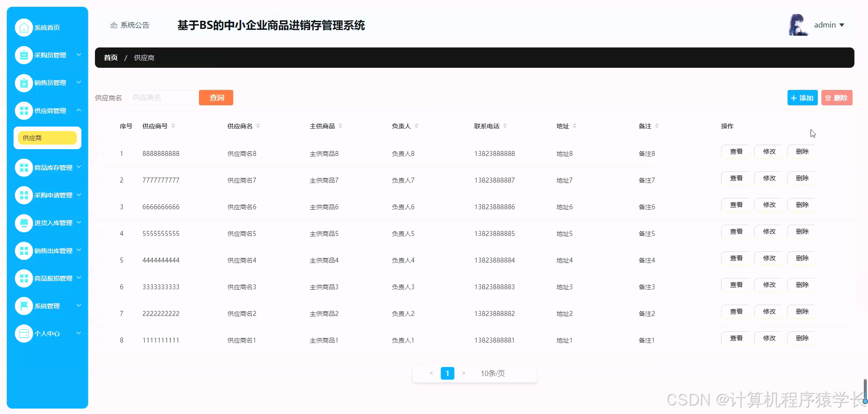Click the 销售员管理 sidebar icon
The width and height of the screenshot is (868, 414).
coord(24,83)
